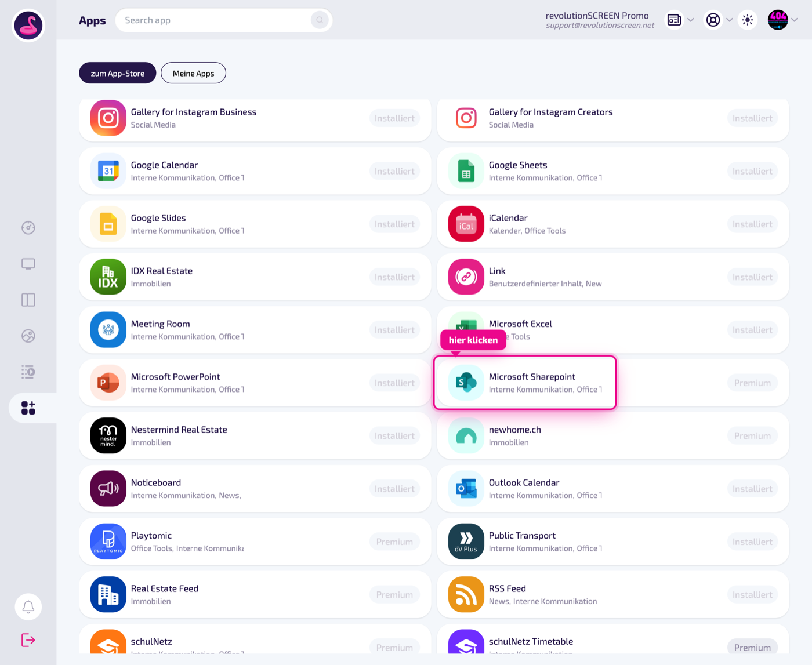Click the Google Slides app icon
Image resolution: width=812 pixels, height=665 pixels.
tap(108, 224)
